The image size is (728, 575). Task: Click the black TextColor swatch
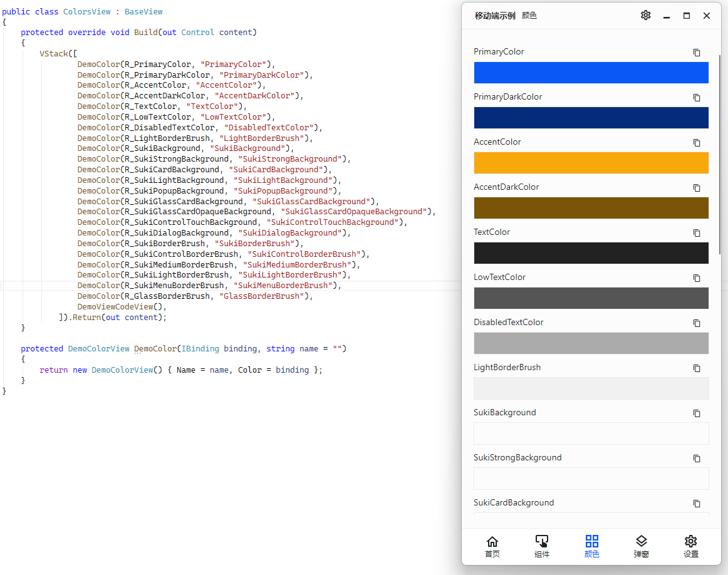(x=591, y=253)
